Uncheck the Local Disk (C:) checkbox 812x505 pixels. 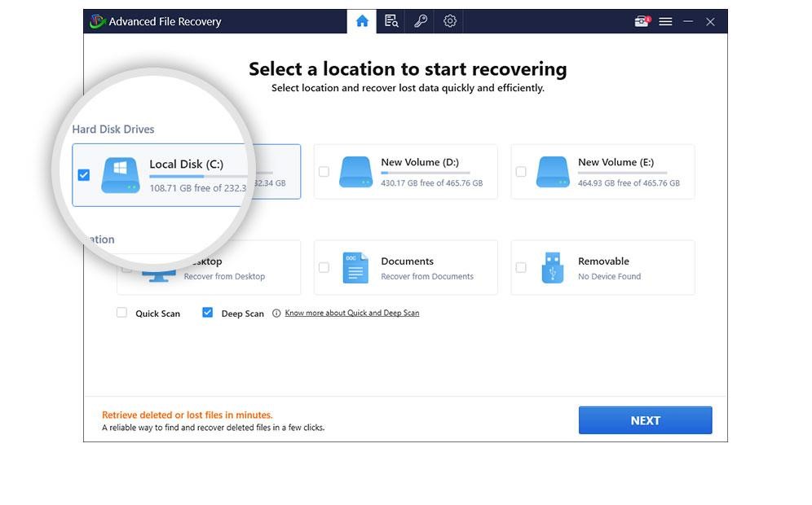click(x=83, y=175)
